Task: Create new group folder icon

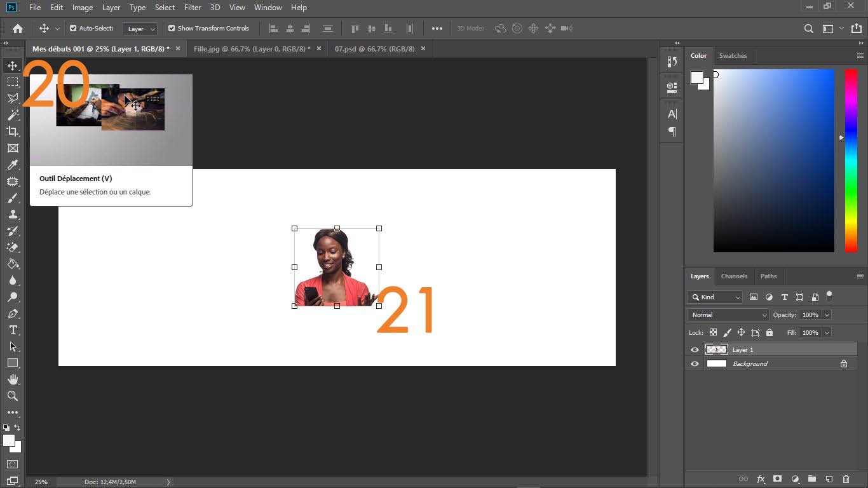Action: tap(811, 479)
